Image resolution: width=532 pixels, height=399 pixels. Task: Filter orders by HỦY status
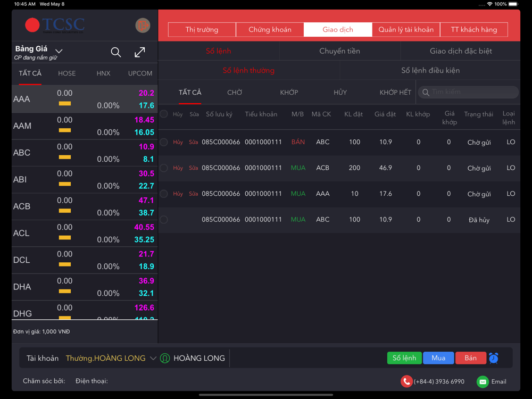pos(340,92)
